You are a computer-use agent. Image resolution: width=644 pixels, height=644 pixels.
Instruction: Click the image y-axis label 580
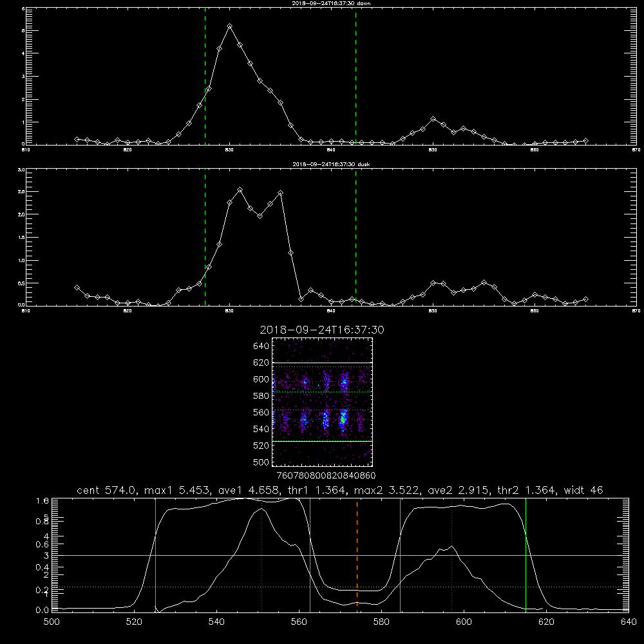pos(261,396)
